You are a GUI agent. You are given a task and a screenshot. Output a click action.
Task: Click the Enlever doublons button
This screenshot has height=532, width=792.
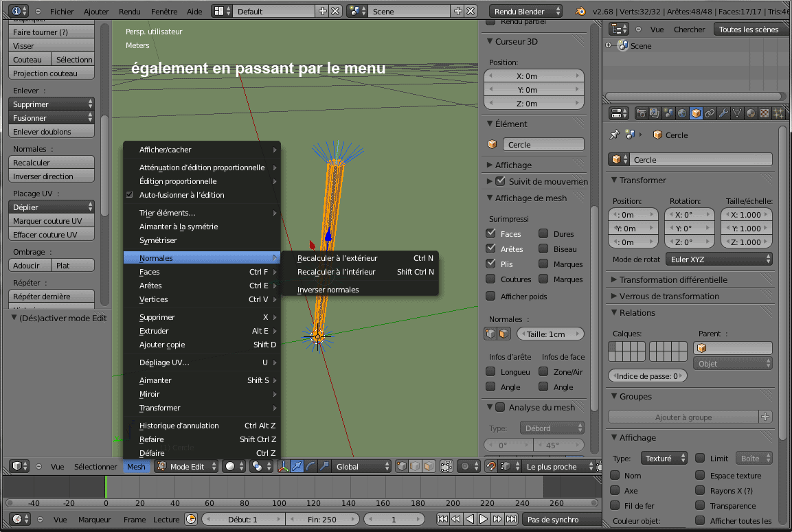[x=52, y=132]
